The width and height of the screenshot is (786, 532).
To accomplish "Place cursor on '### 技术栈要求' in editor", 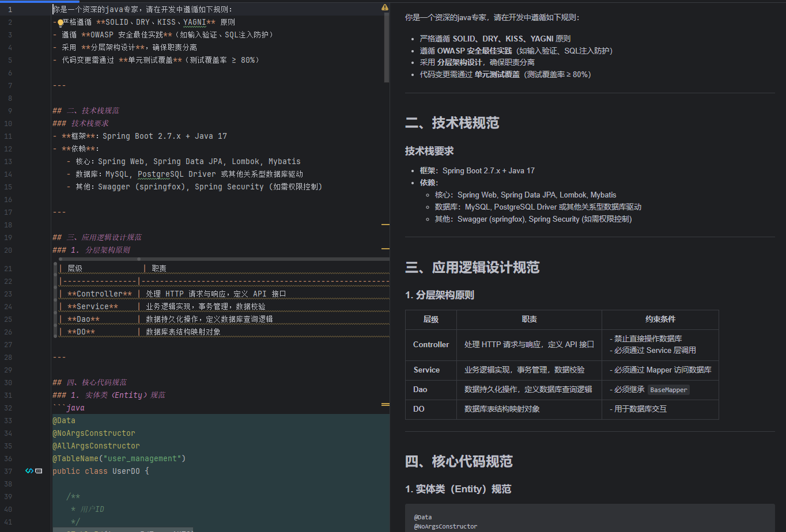I will click(81, 123).
